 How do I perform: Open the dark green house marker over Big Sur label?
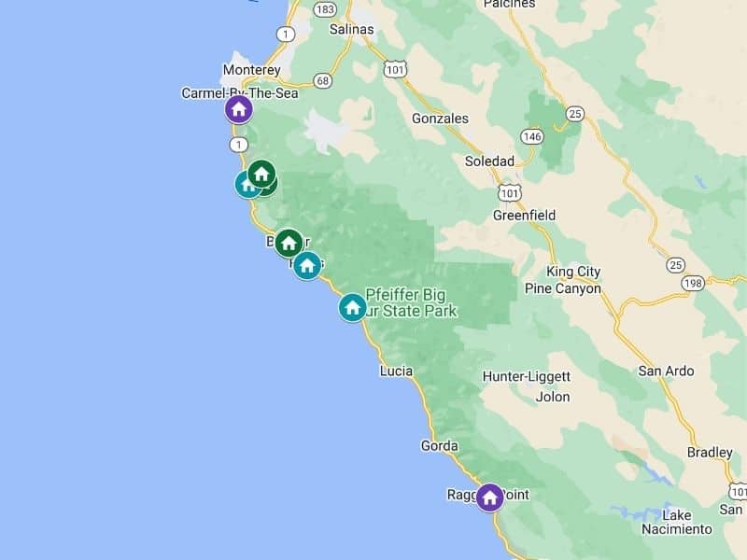(289, 244)
